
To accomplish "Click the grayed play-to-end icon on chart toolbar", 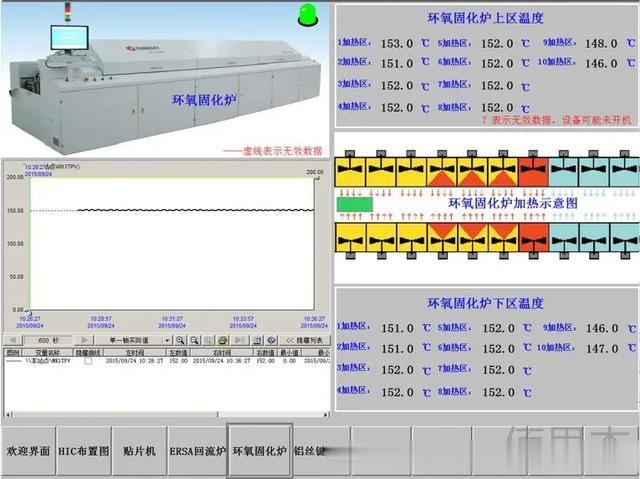I will pos(240,340).
